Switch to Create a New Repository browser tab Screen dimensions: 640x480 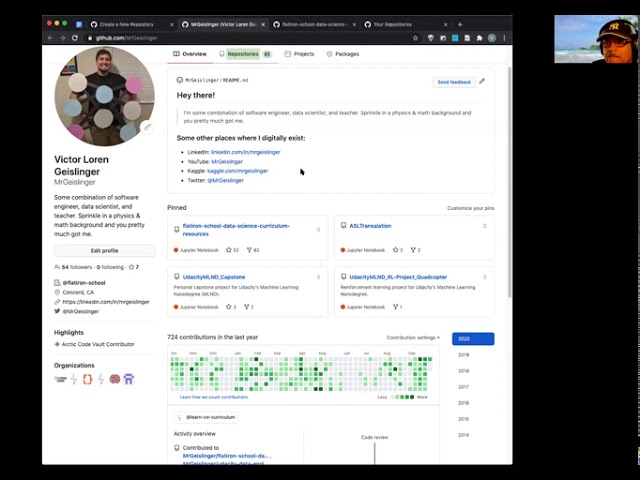127,24
